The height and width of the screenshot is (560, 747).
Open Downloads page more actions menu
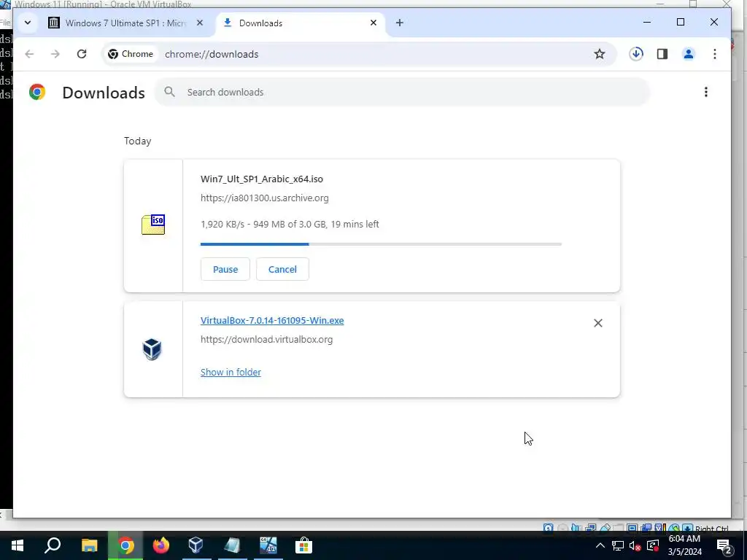(706, 92)
